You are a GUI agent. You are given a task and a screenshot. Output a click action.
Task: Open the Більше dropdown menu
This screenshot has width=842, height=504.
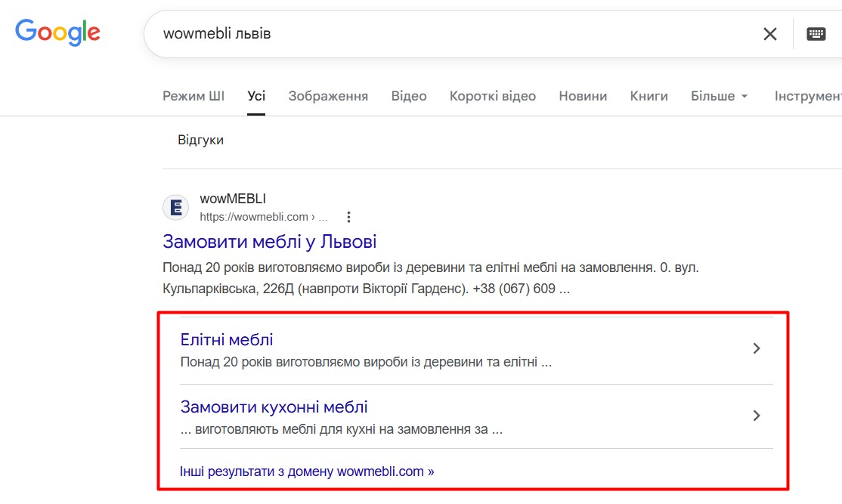[719, 96]
